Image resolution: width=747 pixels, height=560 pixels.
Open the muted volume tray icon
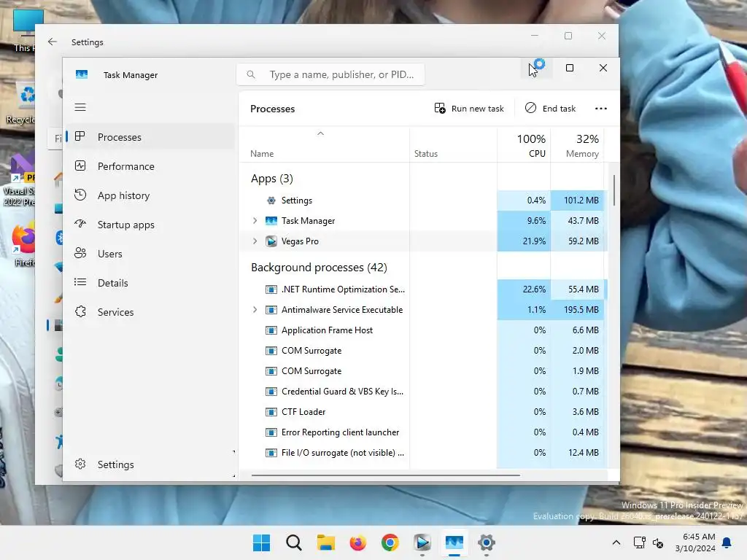point(658,542)
